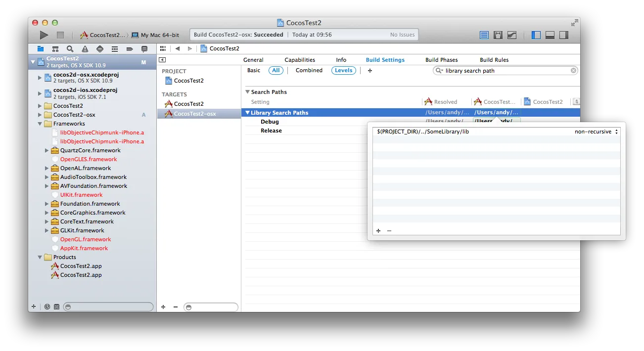Open the Test navigator
Viewport: 644px width, 351px height.
pos(100,49)
